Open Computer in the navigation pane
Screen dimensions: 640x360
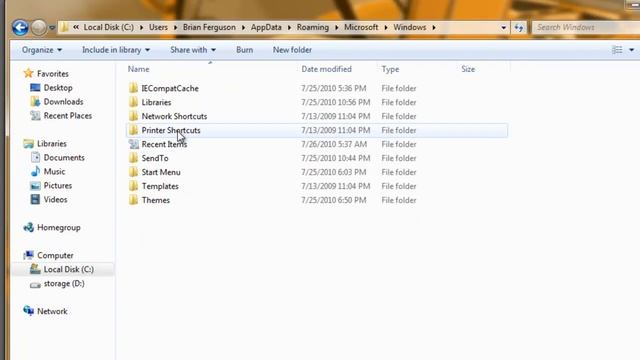(55, 256)
